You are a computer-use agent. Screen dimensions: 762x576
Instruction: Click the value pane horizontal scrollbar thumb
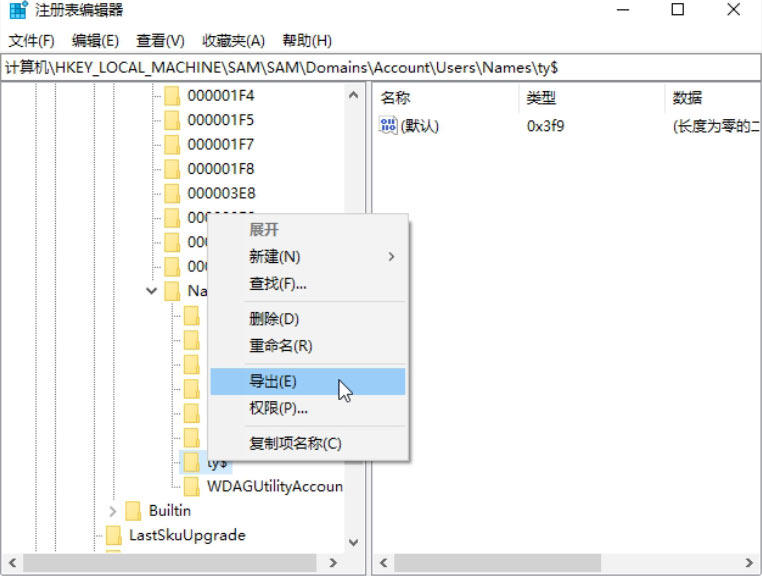click(x=498, y=563)
